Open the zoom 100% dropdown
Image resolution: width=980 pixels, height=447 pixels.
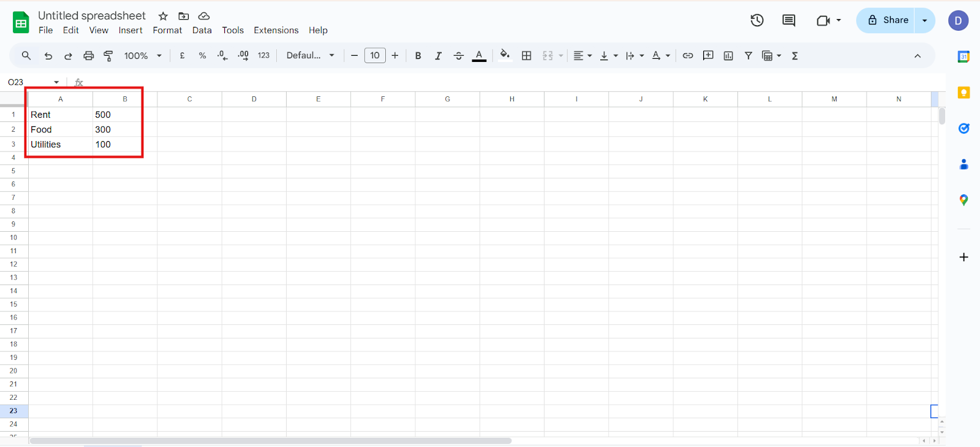(x=143, y=56)
